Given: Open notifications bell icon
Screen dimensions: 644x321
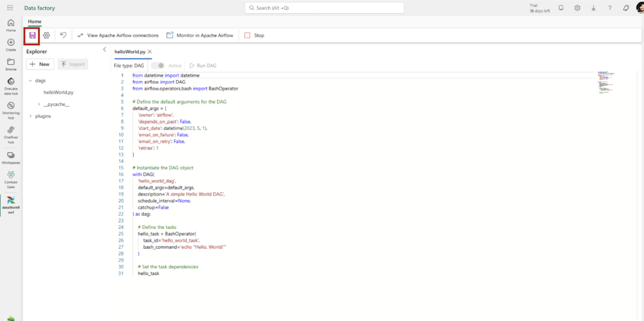Looking at the screenshot, I should (561, 8).
